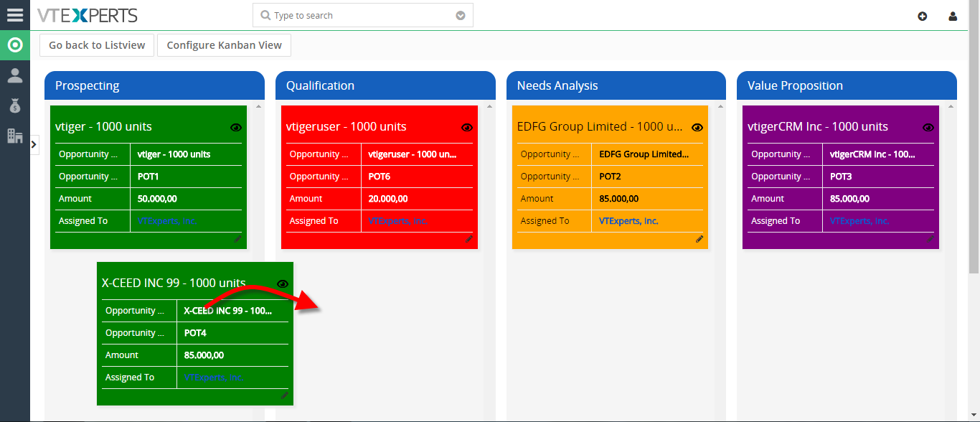Open the money bag Opportunities sidebar icon
Image resolution: width=980 pixels, height=422 pixels.
pos(15,105)
